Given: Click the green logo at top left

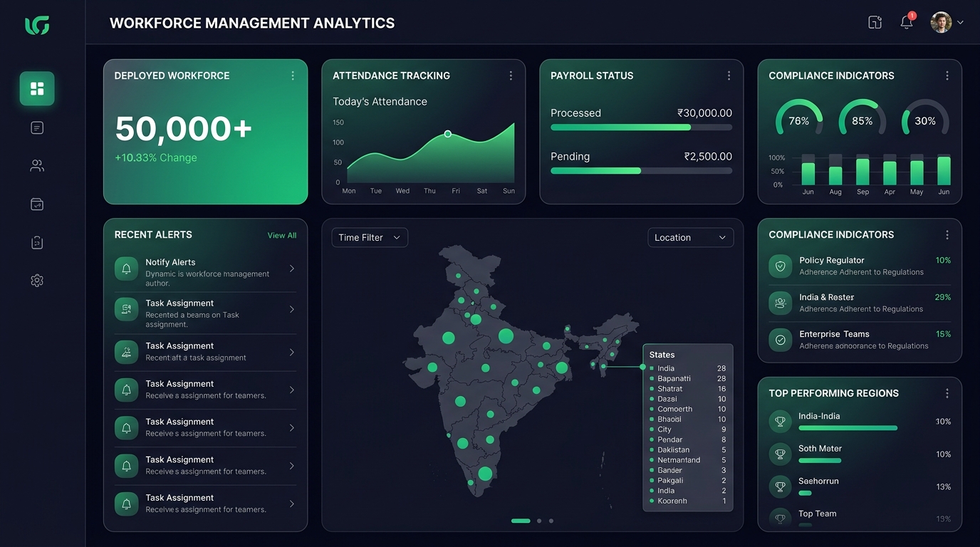Looking at the screenshot, I should tap(37, 26).
